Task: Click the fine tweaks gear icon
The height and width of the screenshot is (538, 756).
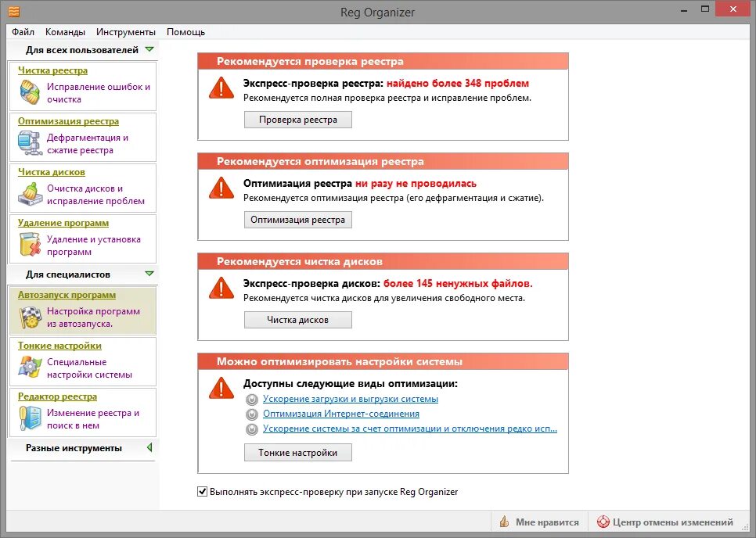Action: (30, 367)
